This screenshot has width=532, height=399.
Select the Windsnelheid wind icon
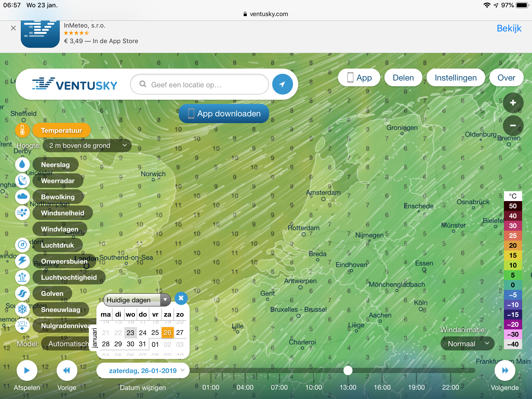[22, 213]
